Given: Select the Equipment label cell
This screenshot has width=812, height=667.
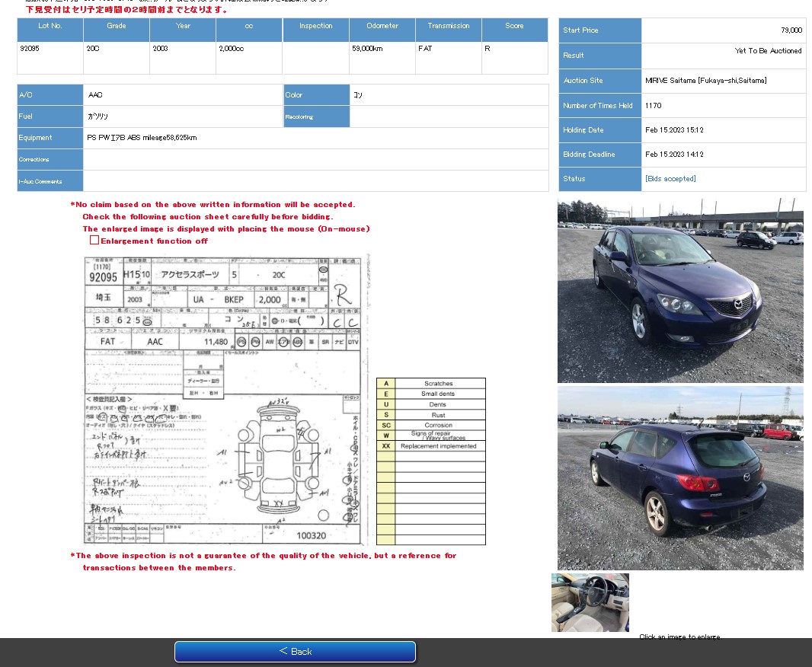Looking at the screenshot, I should click(x=50, y=138).
